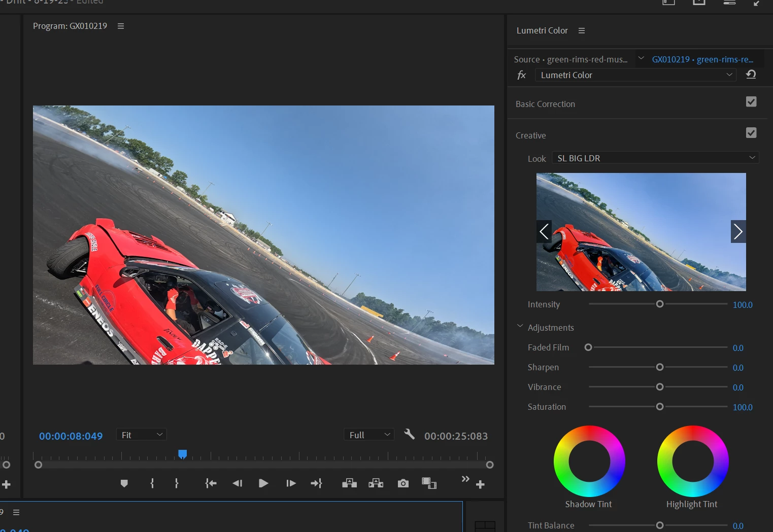Click the Program: GX010219 panel title

70,26
